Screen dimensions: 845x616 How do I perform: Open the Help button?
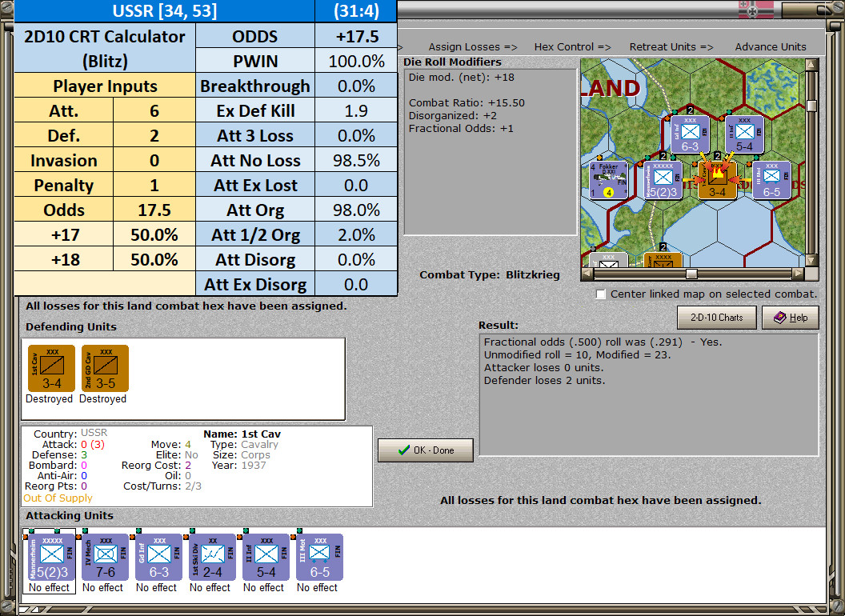click(x=791, y=318)
